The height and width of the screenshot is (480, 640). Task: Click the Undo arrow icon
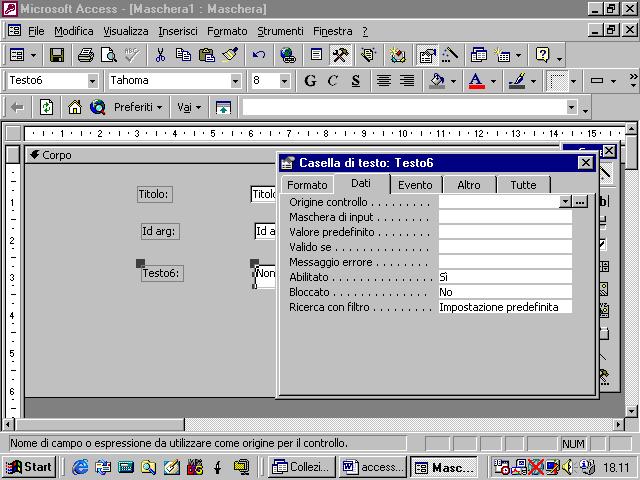(x=259, y=55)
